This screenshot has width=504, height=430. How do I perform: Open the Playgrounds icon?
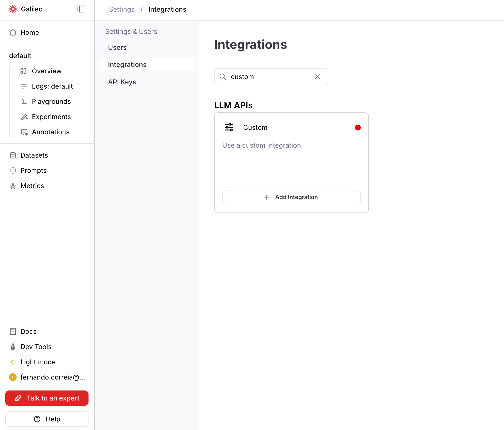pyautogui.click(x=24, y=101)
